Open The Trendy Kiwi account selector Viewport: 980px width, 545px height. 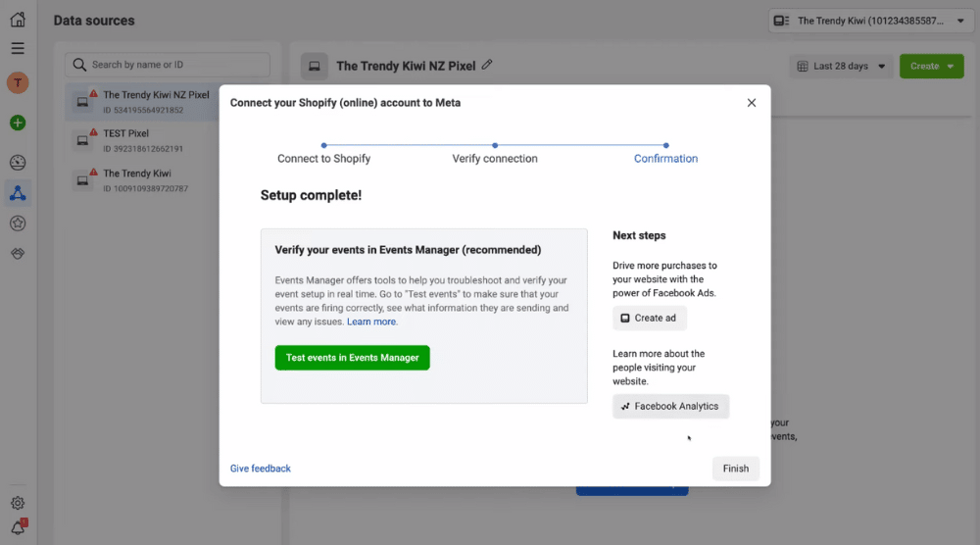(870, 21)
